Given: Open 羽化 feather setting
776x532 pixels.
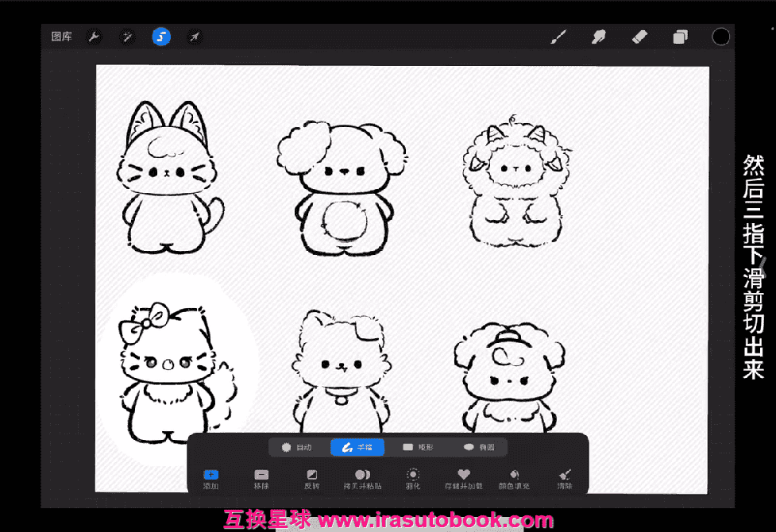Looking at the screenshot, I should [413, 480].
